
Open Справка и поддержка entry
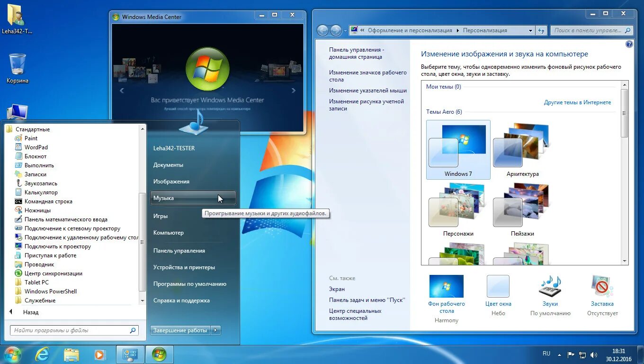tap(181, 300)
